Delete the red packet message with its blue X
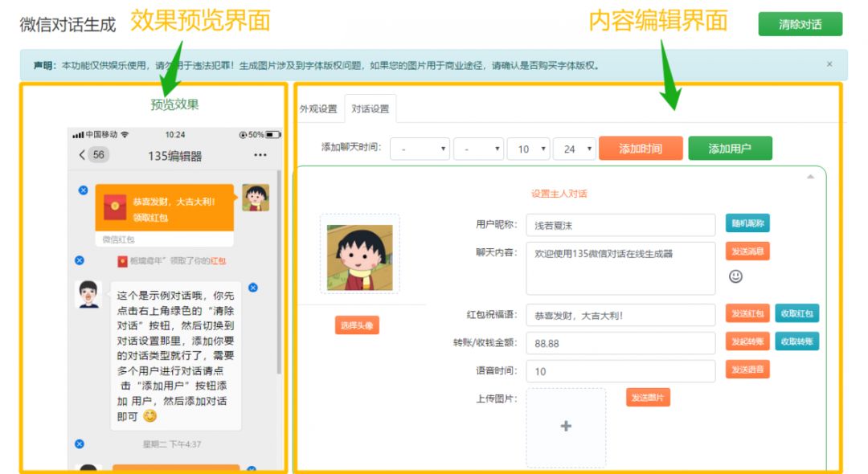 coord(83,190)
